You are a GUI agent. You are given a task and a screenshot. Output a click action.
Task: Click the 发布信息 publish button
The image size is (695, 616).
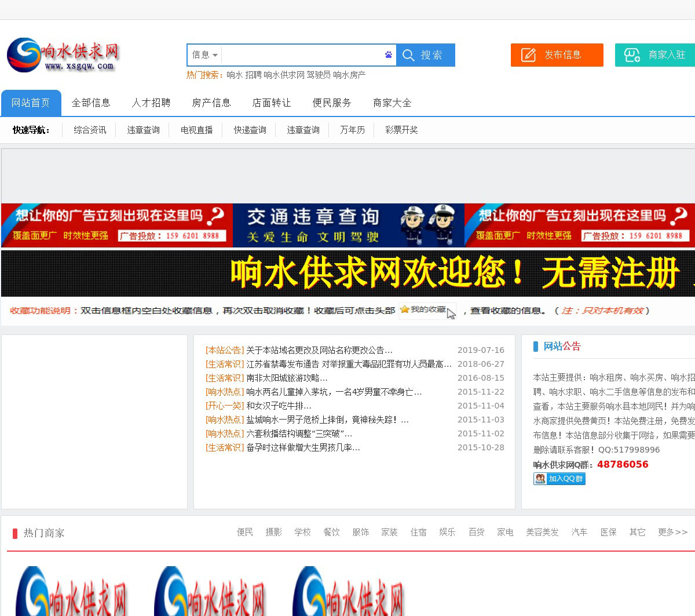pos(557,55)
